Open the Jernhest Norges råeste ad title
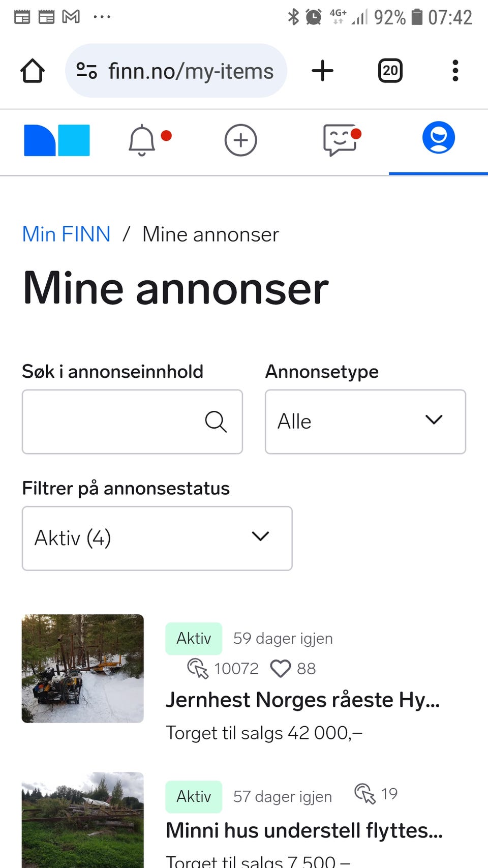The image size is (488, 868). click(303, 700)
